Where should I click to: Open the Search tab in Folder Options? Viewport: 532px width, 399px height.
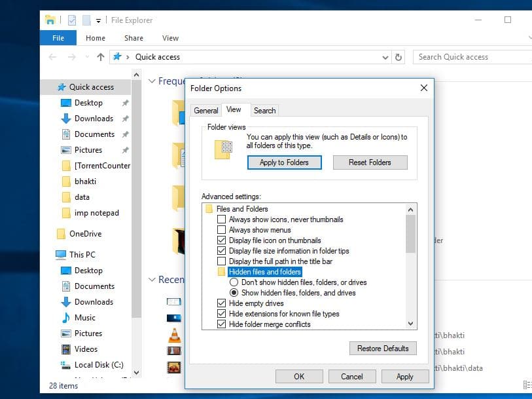point(264,111)
